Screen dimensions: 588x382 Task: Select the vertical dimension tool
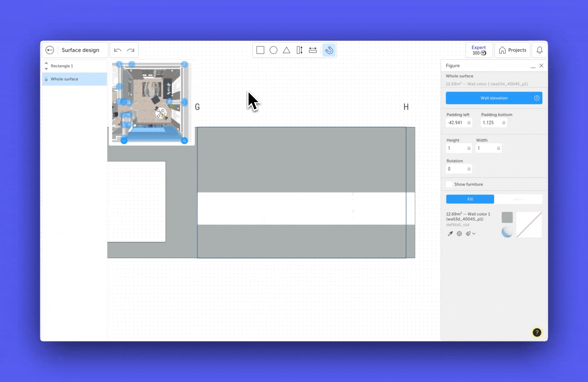point(300,50)
